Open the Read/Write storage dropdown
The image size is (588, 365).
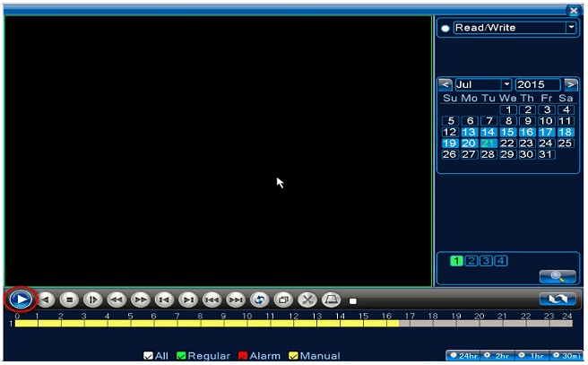571,28
